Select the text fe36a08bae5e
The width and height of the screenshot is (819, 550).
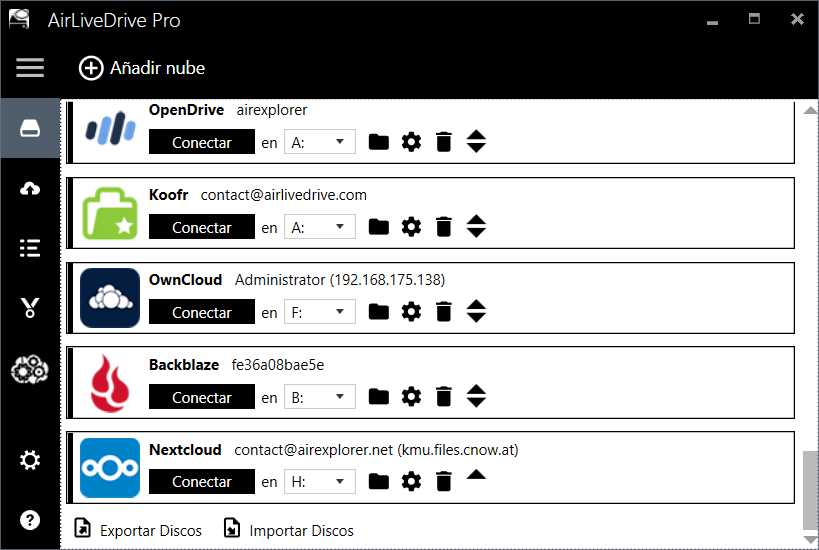point(277,365)
